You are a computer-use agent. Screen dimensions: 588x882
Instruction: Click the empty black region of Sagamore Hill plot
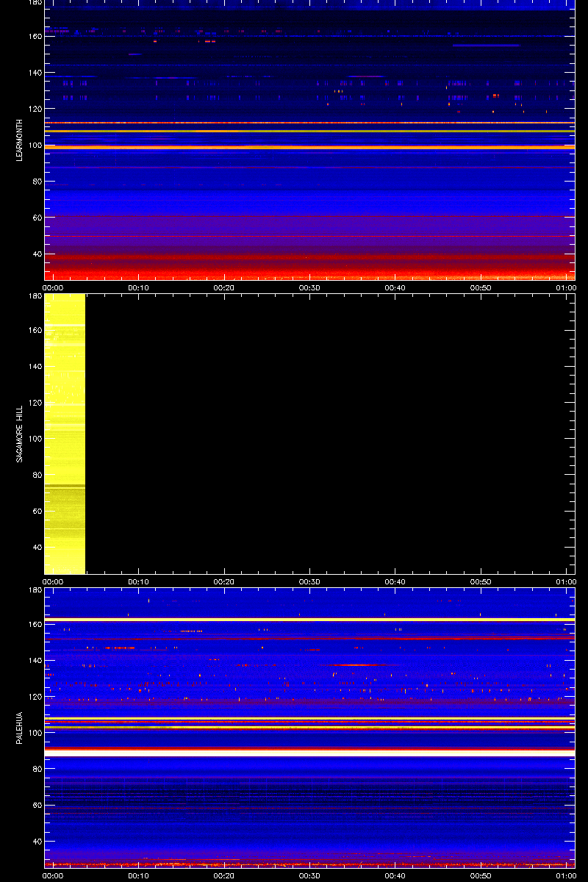point(330,434)
